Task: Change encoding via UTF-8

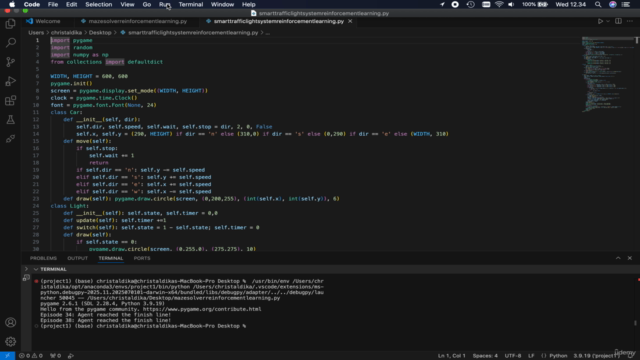Action: (x=513, y=356)
